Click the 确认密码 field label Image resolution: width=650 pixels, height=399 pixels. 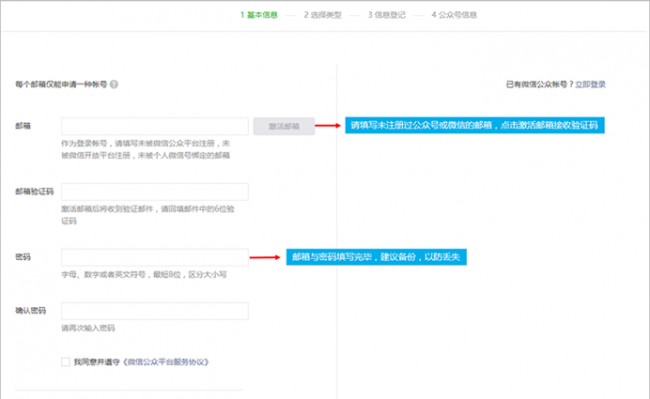(x=31, y=311)
